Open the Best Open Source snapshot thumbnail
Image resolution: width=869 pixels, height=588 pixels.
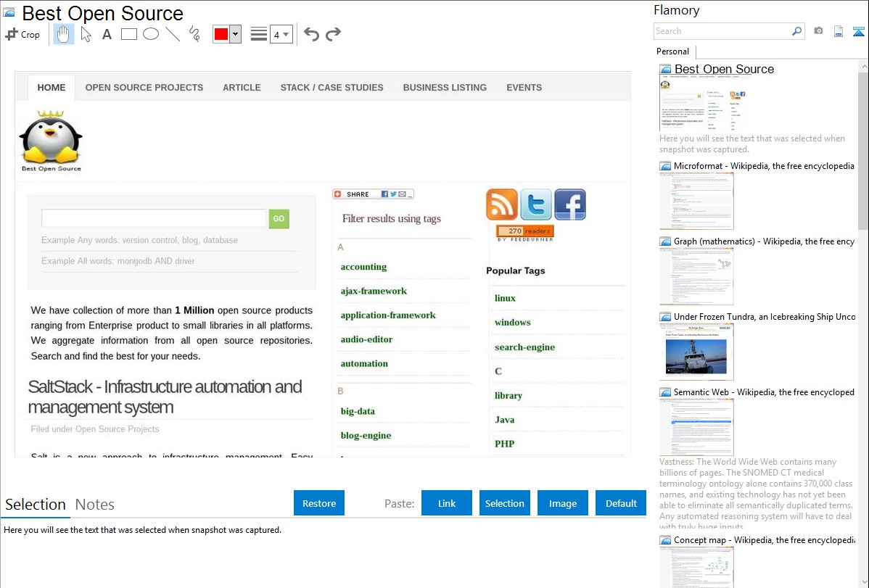click(704, 103)
